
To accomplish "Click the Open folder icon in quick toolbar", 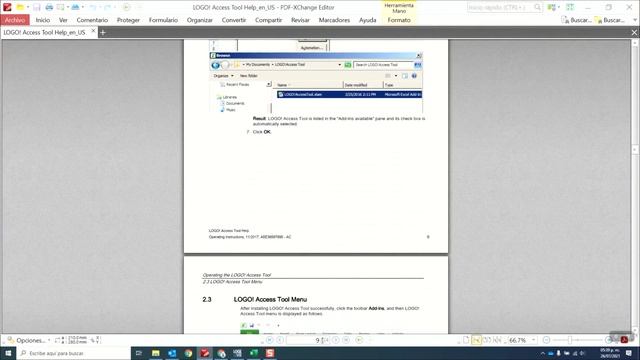I will 20,7.
